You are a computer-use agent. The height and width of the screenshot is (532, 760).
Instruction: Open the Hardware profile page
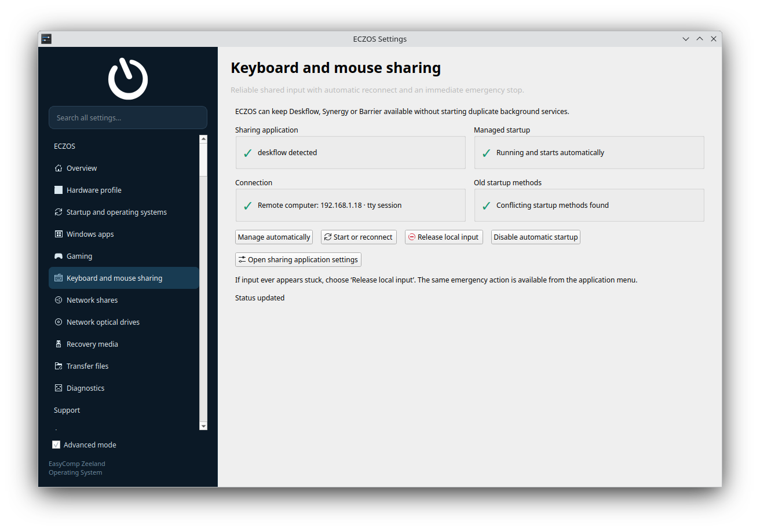click(x=124, y=190)
